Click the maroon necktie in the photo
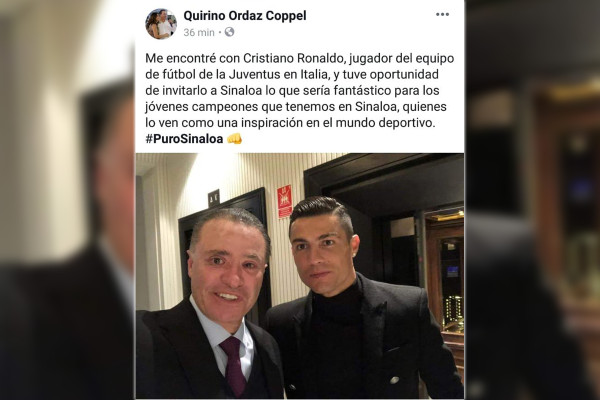This screenshot has height=400, width=600. click(x=233, y=365)
